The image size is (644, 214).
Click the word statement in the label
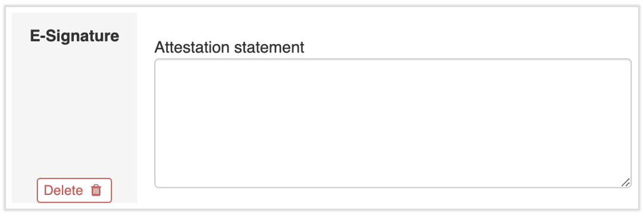pos(269,47)
